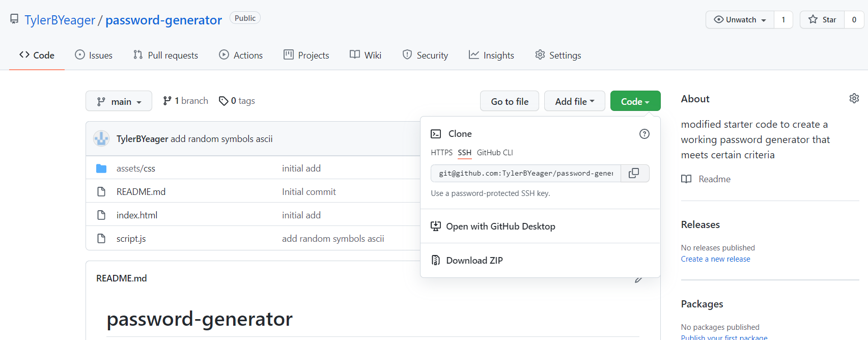Copy the clone URL to clipboard
This screenshot has width=868, height=340.
(x=634, y=173)
